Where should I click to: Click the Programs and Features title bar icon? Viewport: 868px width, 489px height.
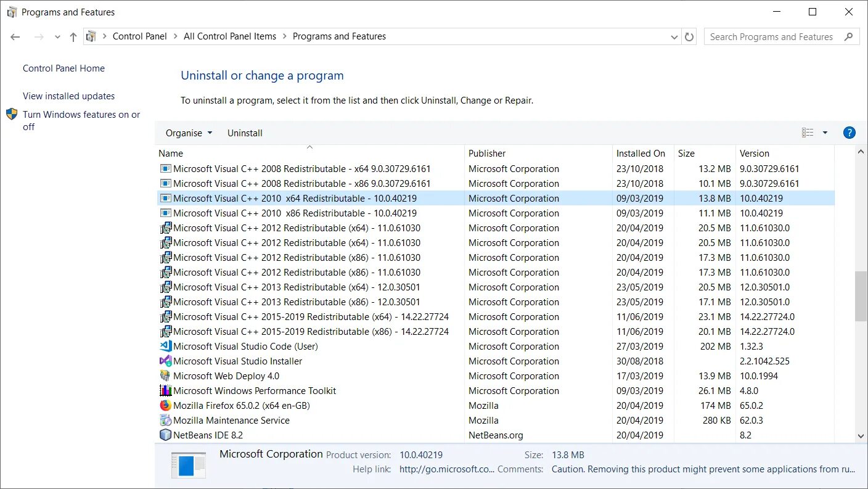[x=12, y=12]
